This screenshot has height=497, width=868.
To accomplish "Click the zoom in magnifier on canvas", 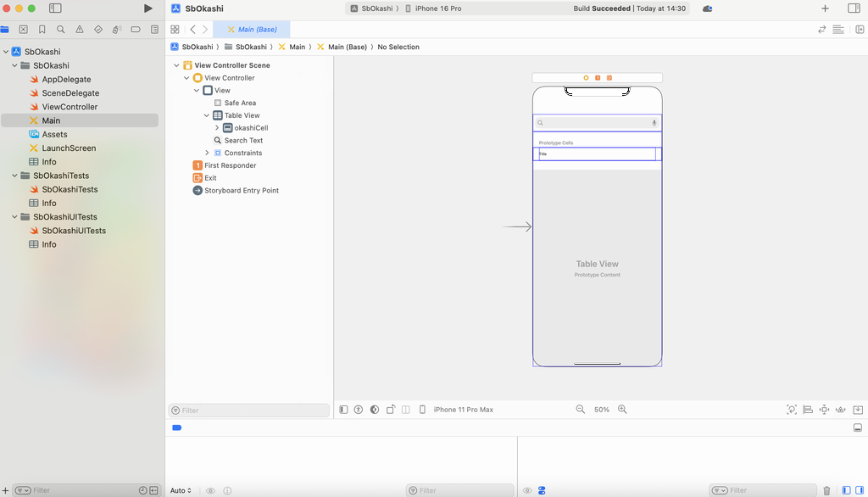I will [x=622, y=410].
